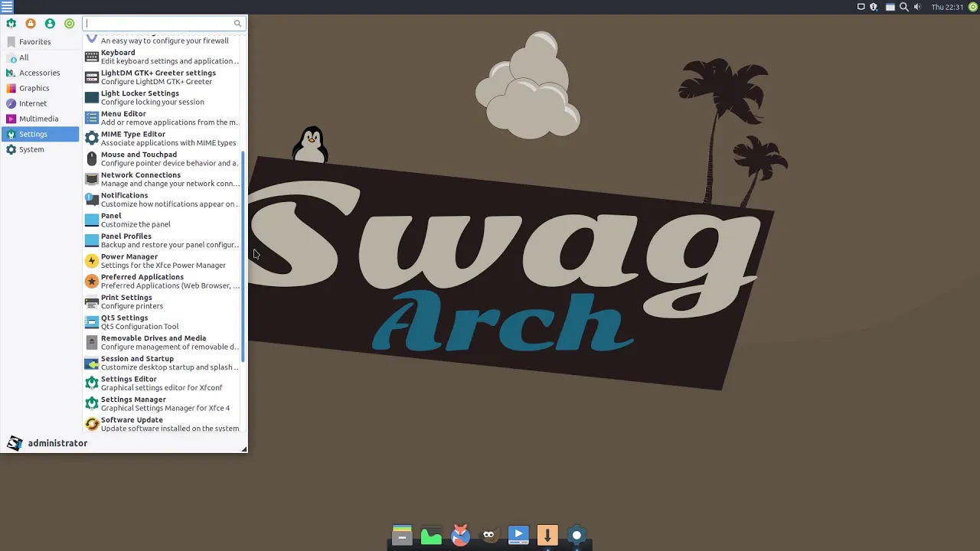
Task: Click the window tray icon in the top panel
Action: point(890,7)
